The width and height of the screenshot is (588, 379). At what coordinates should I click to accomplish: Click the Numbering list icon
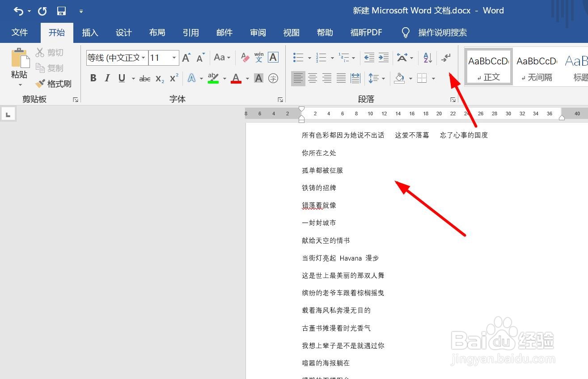[321, 57]
